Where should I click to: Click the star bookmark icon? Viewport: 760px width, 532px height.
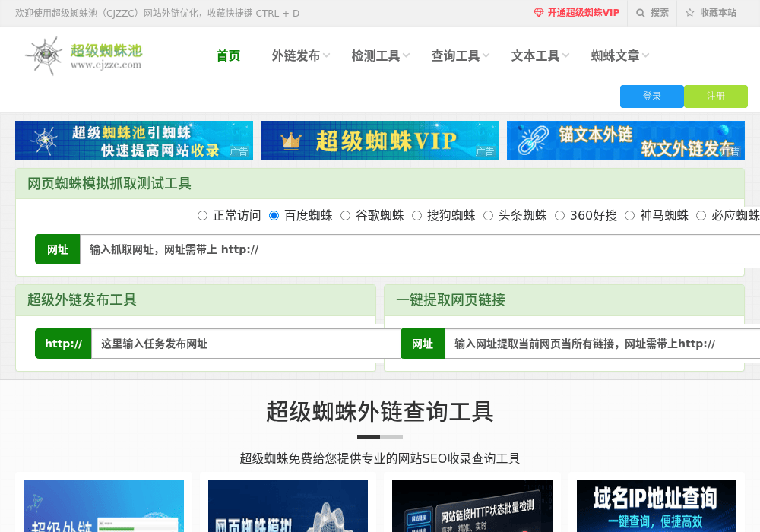690,13
